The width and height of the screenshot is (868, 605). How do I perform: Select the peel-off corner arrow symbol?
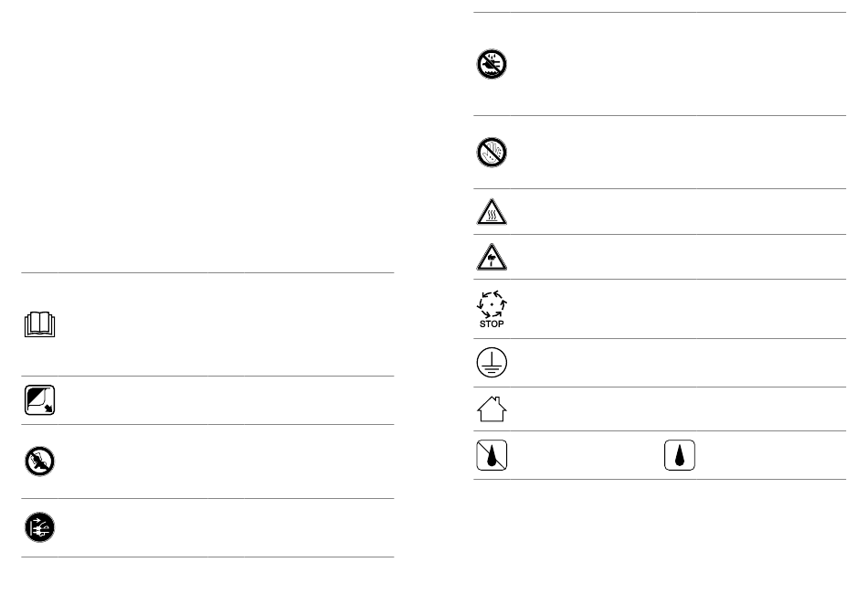[x=40, y=399]
